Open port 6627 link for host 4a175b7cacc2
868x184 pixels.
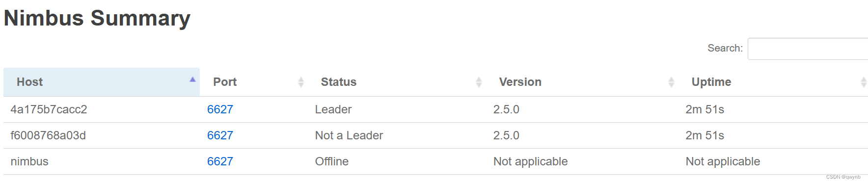[220, 109]
